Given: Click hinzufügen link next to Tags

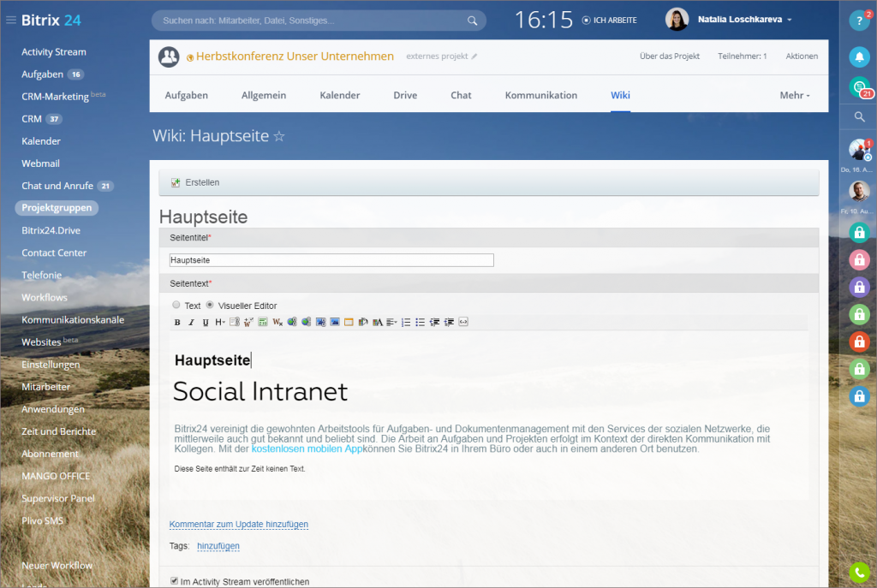Looking at the screenshot, I should (x=218, y=546).
